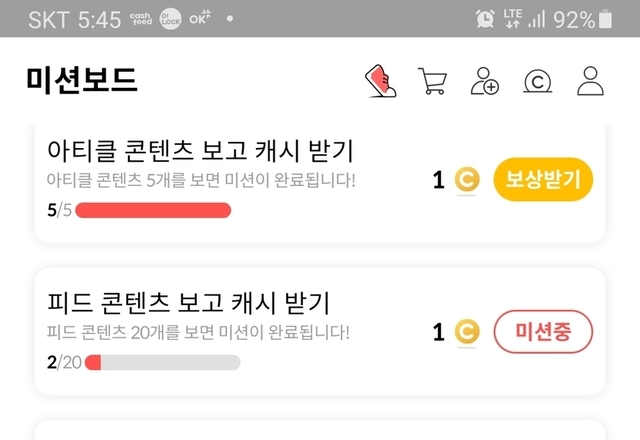This screenshot has height=440, width=640.
Task: Open the shopping cart icon
Action: (432, 82)
